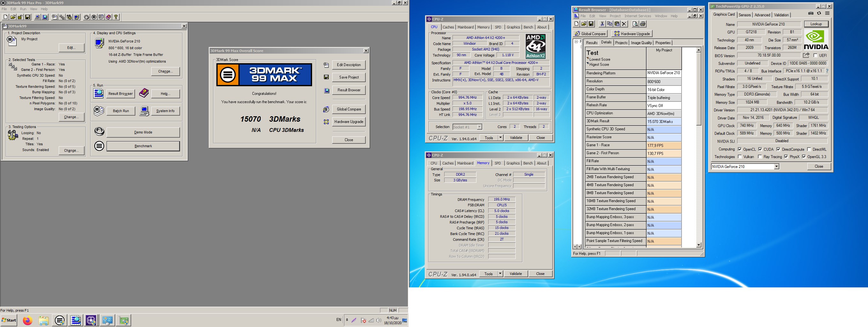Click Lookup button in GPU-Z
Image resolution: width=868 pixels, height=327 pixels.
point(816,24)
